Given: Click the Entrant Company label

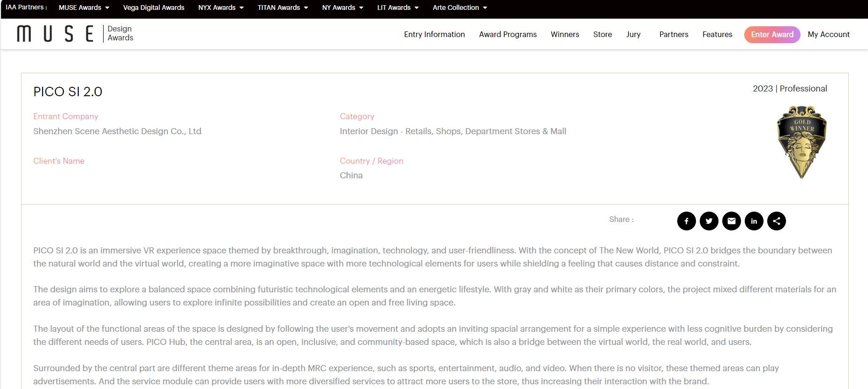Looking at the screenshot, I should point(66,116).
